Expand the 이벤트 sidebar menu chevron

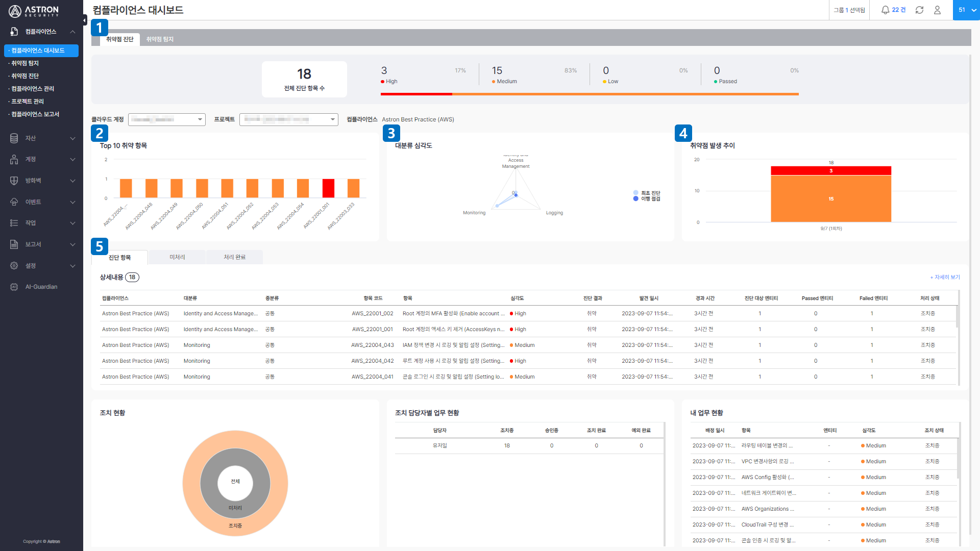72,202
